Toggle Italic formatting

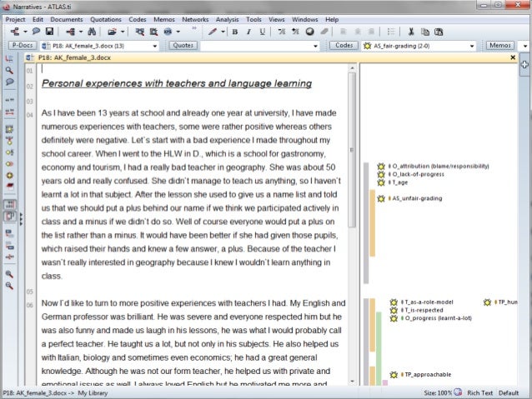(x=248, y=32)
